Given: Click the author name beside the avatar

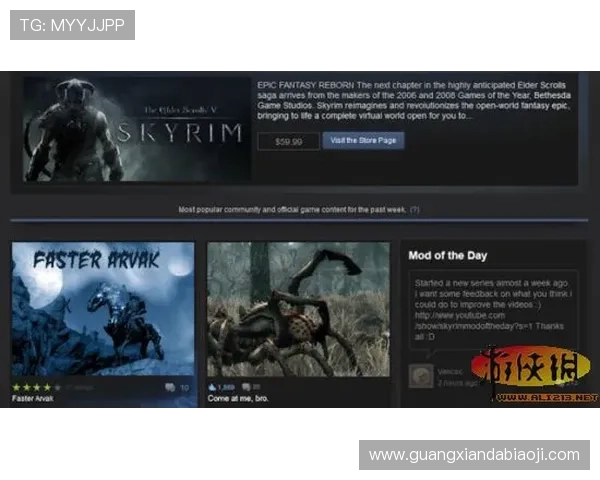Looking at the screenshot, I should (x=450, y=369).
